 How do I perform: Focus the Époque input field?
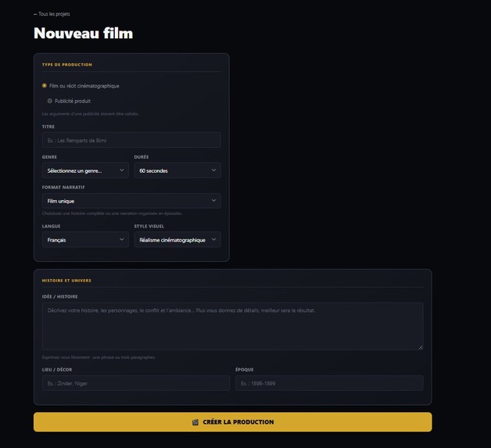[329, 383]
